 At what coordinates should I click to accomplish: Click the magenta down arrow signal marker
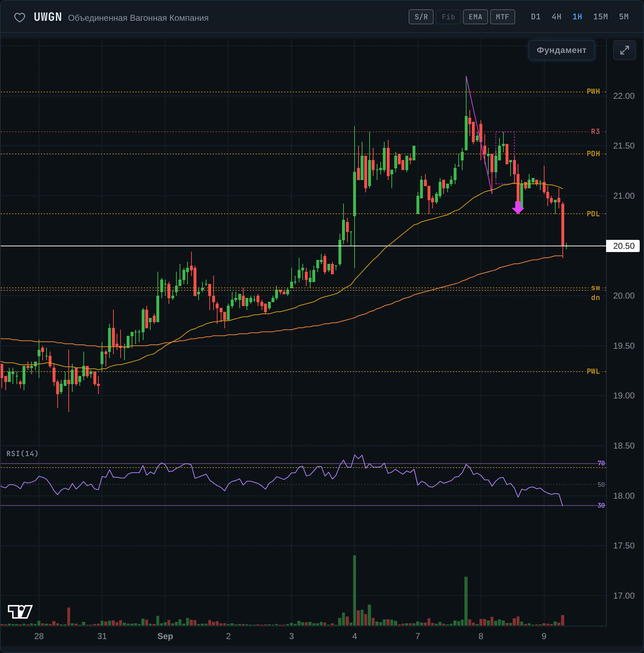518,208
